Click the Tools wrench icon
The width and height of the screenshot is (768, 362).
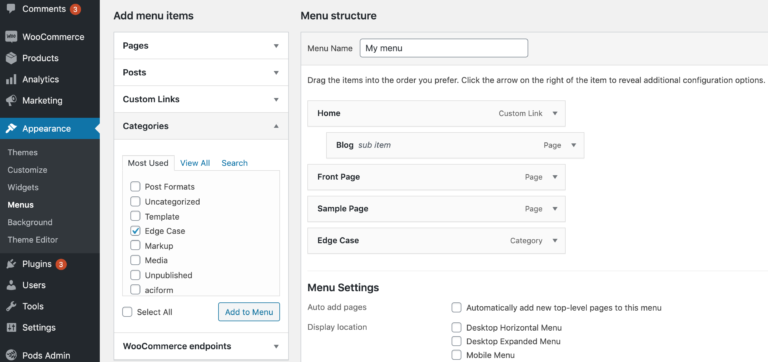[11, 307]
